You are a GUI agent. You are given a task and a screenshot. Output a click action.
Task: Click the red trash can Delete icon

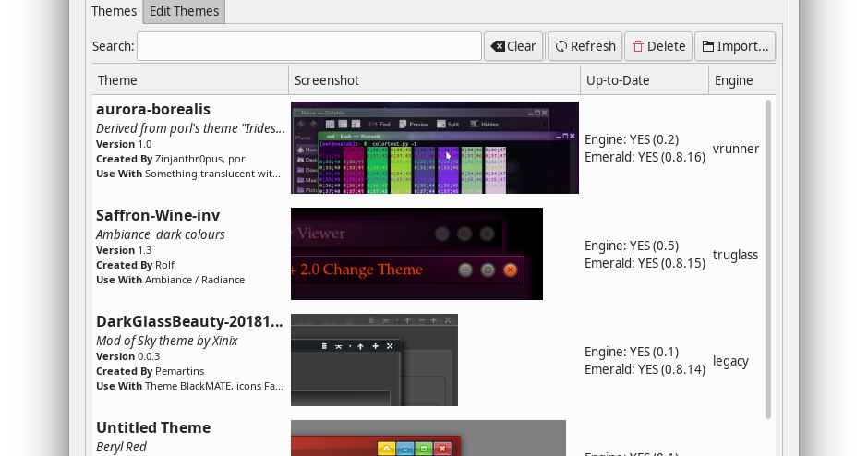point(638,46)
